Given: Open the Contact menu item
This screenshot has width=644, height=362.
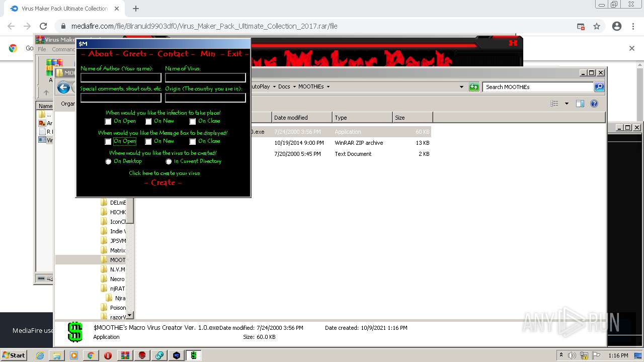Looking at the screenshot, I should [x=173, y=54].
